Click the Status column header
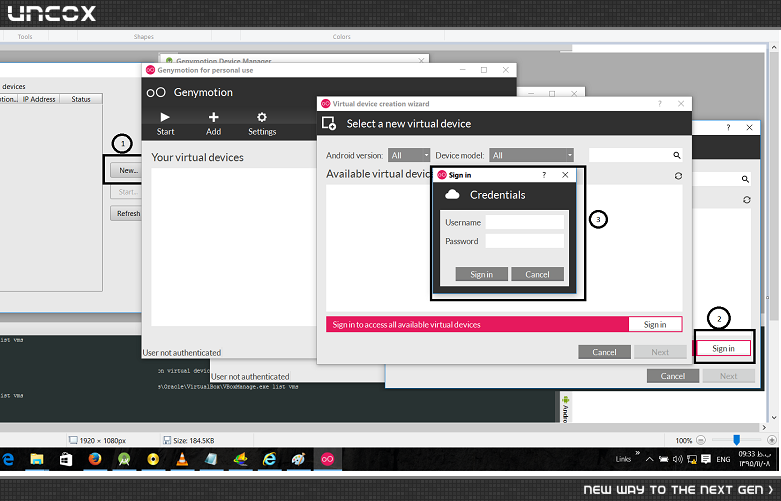The height and width of the screenshot is (501, 781). pos(81,99)
